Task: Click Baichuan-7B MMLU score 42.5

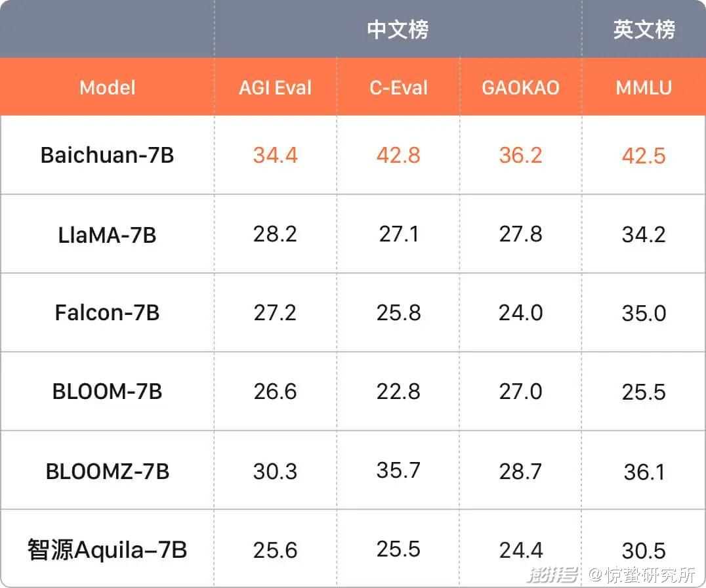Action: click(x=644, y=156)
